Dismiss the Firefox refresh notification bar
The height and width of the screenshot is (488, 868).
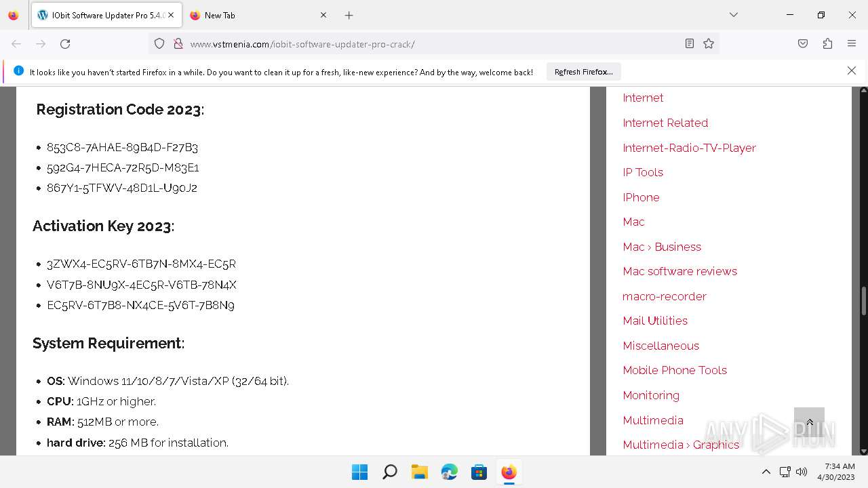(852, 70)
